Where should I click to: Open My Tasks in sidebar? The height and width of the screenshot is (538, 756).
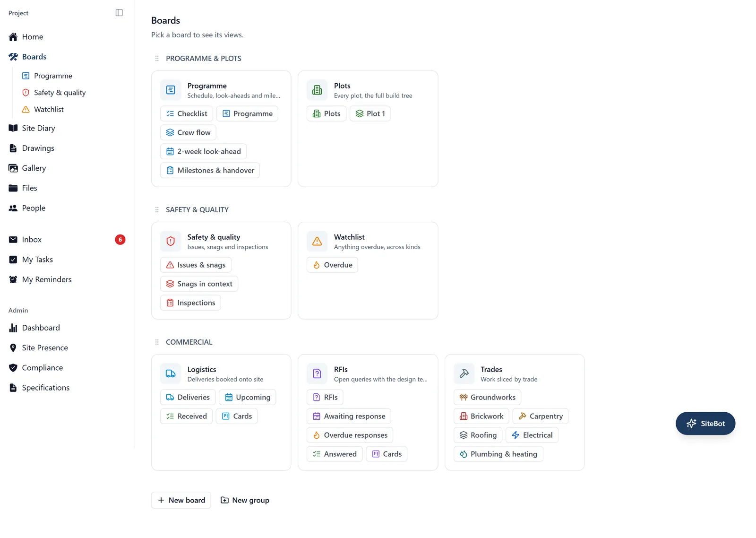click(x=67, y=260)
